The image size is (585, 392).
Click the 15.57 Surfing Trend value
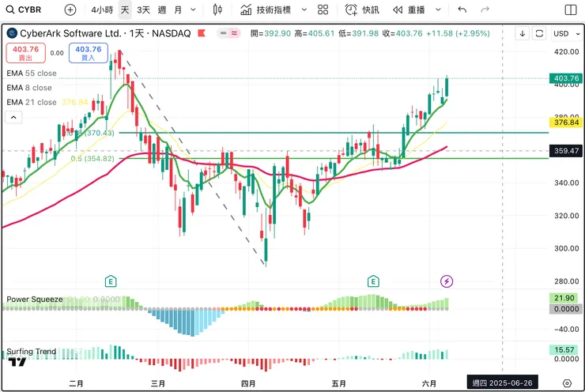pos(564,349)
